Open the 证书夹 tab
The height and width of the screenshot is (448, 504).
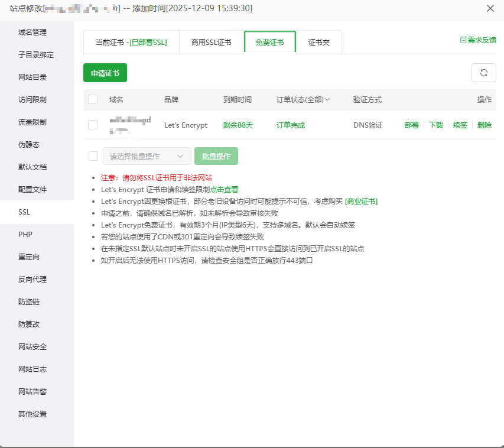319,42
